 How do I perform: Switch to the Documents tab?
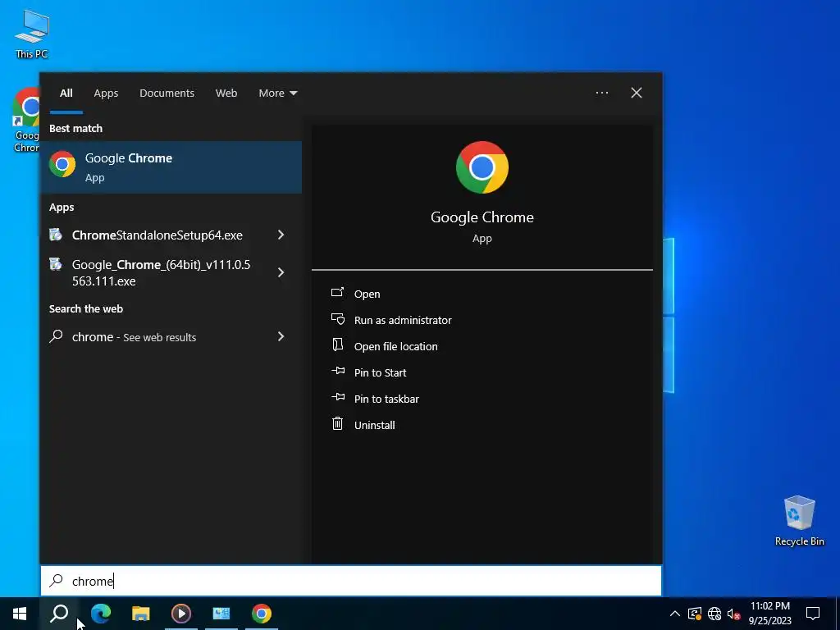[x=167, y=93]
